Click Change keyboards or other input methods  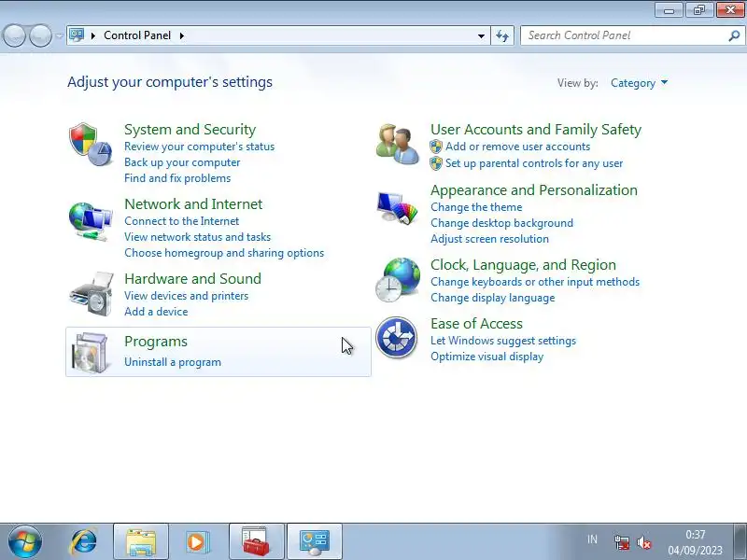point(535,282)
